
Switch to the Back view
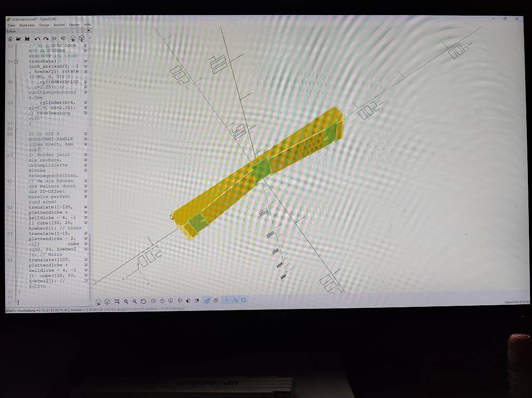(x=197, y=301)
